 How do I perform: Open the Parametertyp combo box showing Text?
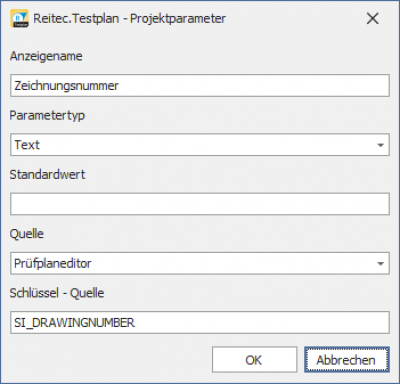click(200, 145)
